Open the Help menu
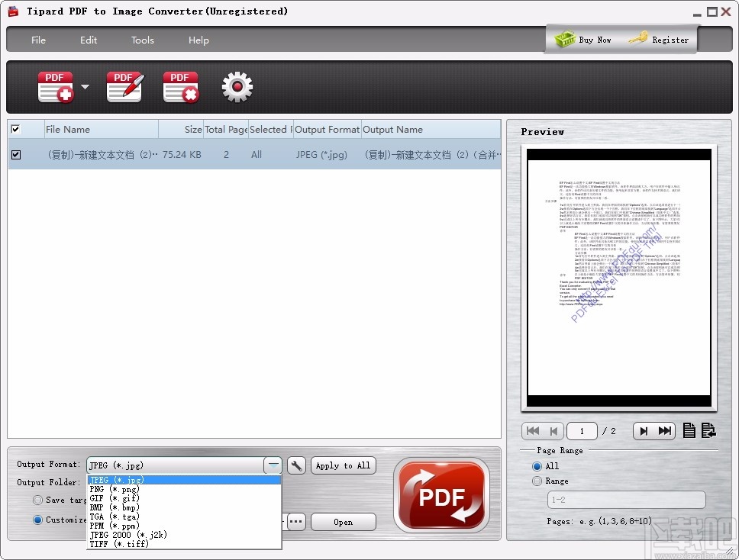This screenshot has width=739, height=560. click(198, 40)
